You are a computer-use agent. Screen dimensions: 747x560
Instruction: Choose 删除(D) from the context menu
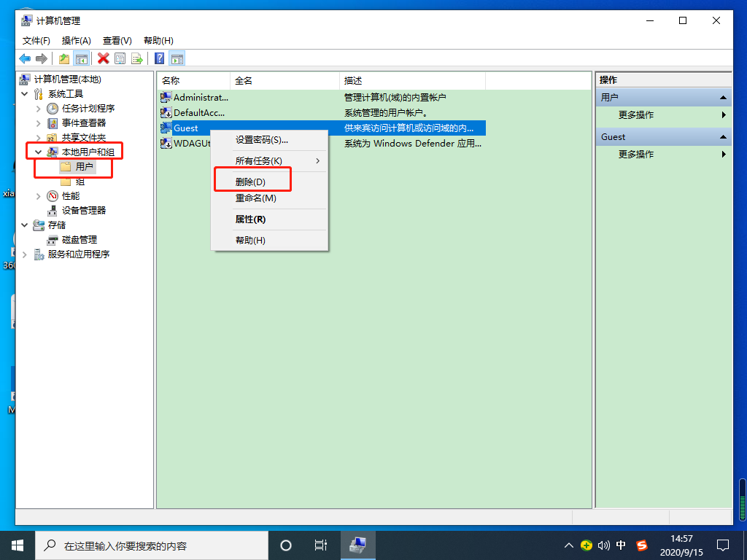point(250,182)
